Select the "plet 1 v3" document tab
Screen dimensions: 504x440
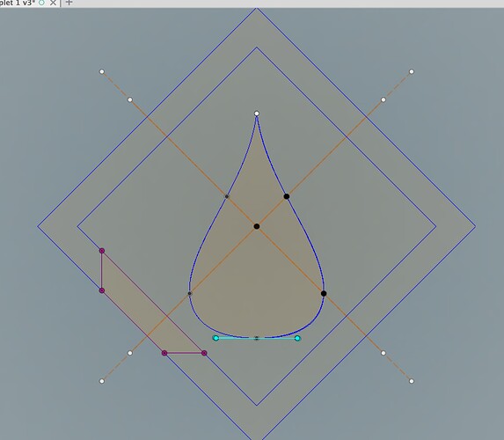tap(18, 3)
